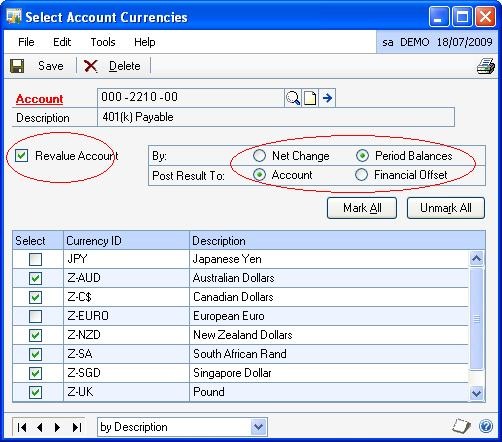Click the 'European Euro' description cell
The image size is (502, 442).
click(329, 316)
